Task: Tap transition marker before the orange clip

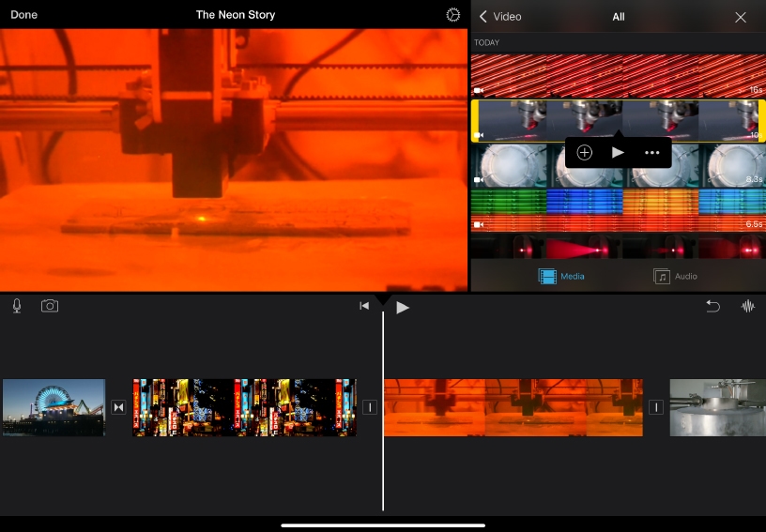Action: (370, 407)
